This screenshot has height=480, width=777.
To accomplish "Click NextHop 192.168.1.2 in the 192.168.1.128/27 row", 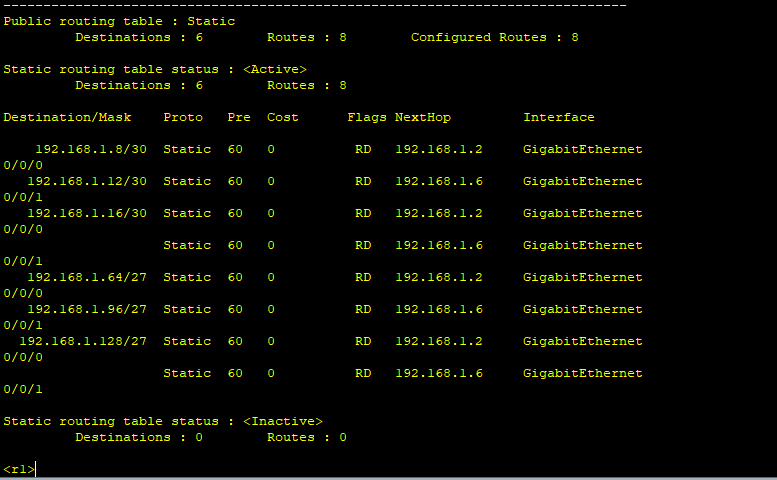I will (x=439, y=341).
